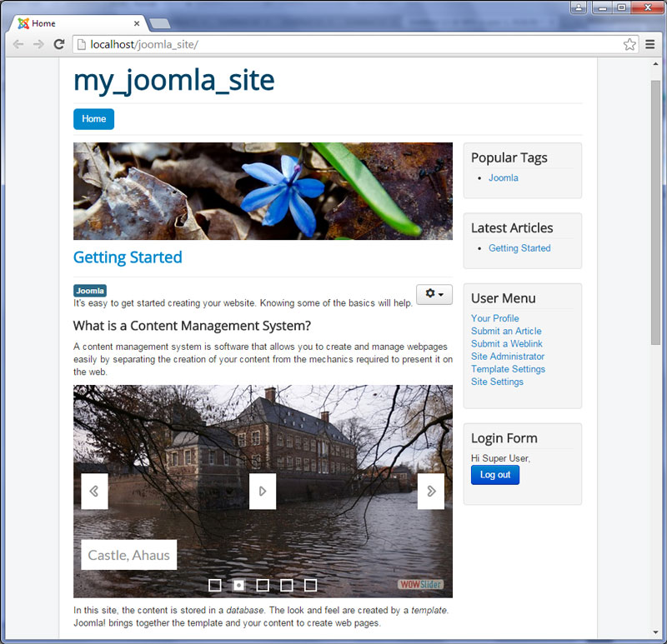667x644 pixels.
Task: Click the Chrome user profile icon
Action: click(579, 7)
